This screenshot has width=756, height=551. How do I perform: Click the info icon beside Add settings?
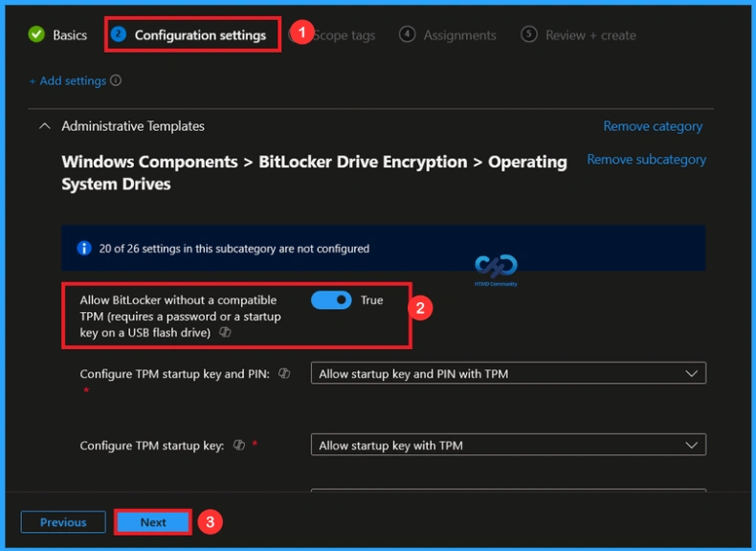coord(116,80)
